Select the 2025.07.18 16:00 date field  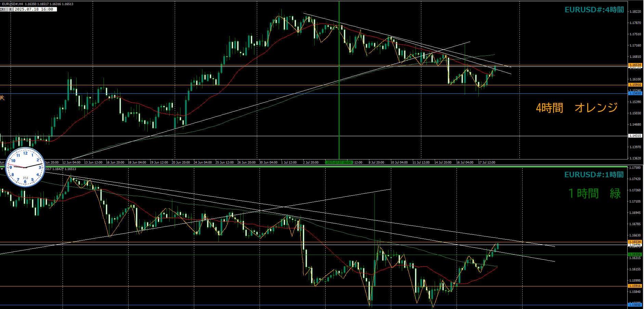(x=35, y=10)
